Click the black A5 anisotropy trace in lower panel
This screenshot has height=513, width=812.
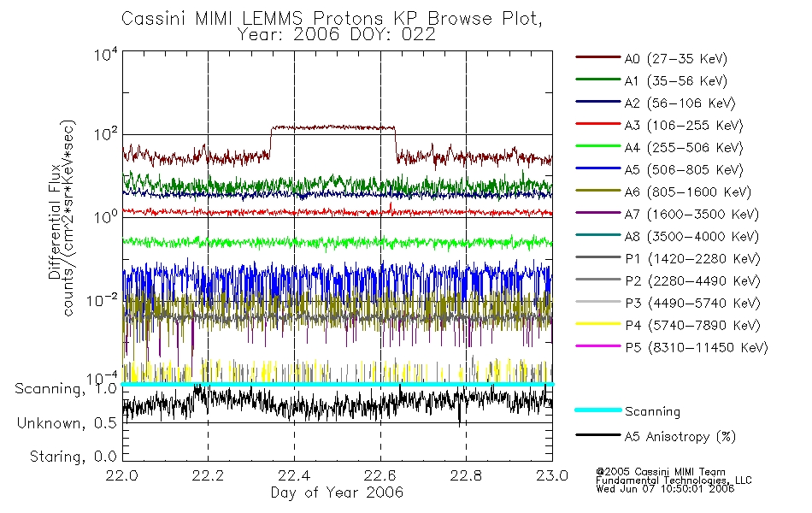337,404
